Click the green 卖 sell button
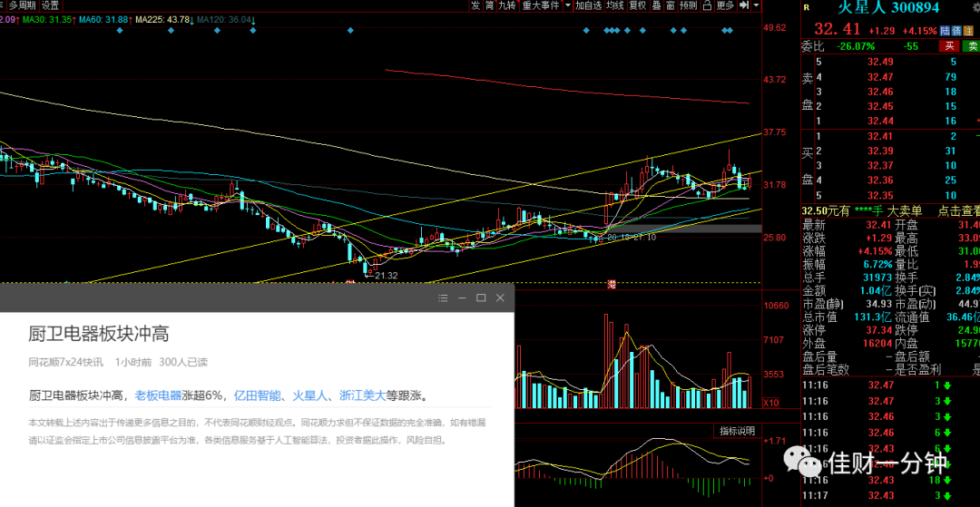 (971, 46)
